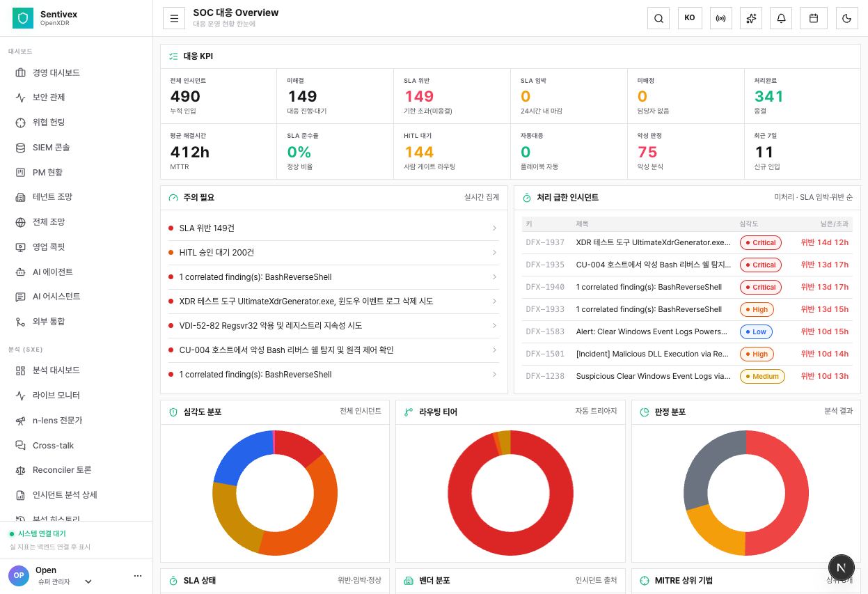Open incident DFX-1935
868x594 pixels.
coord(687,265)
